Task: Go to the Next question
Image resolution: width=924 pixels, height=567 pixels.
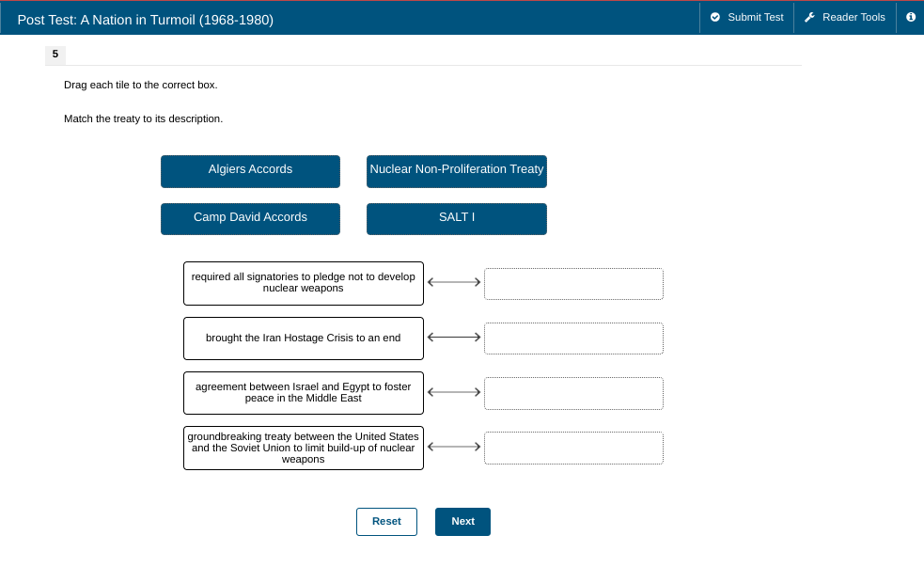Action: 462,522
